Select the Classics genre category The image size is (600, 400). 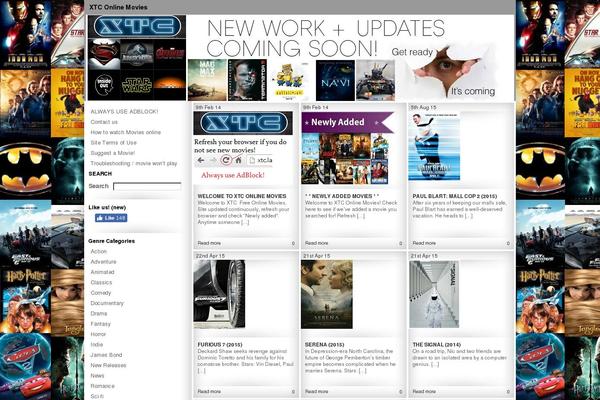tap(101, 282)
